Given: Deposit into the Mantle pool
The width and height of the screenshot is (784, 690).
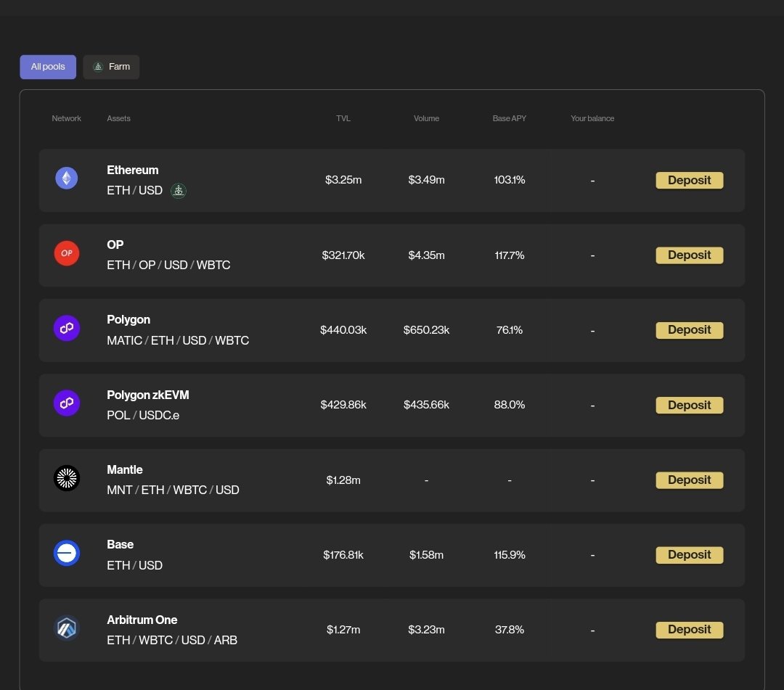Looking at the screenshot, I should click(690, 480).
